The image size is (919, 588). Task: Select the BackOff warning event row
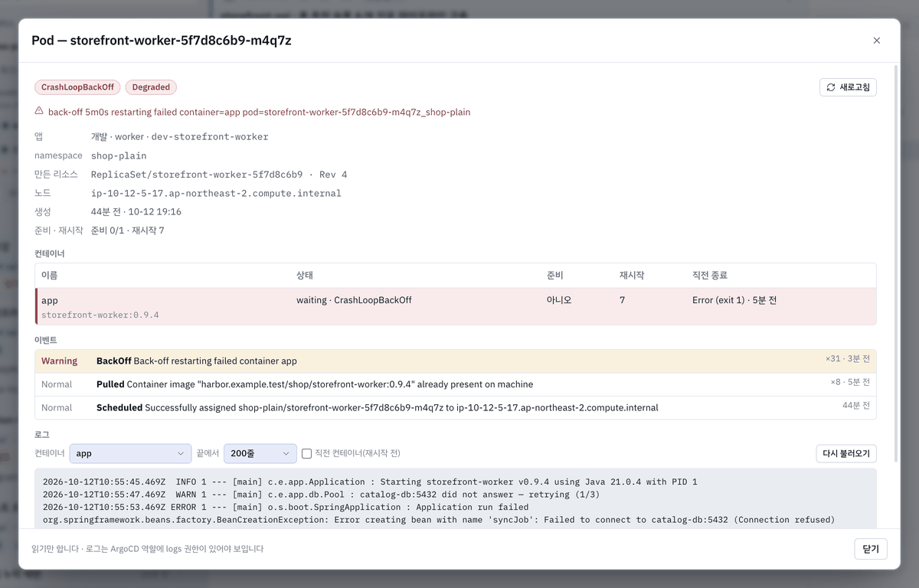coord(456,361)
